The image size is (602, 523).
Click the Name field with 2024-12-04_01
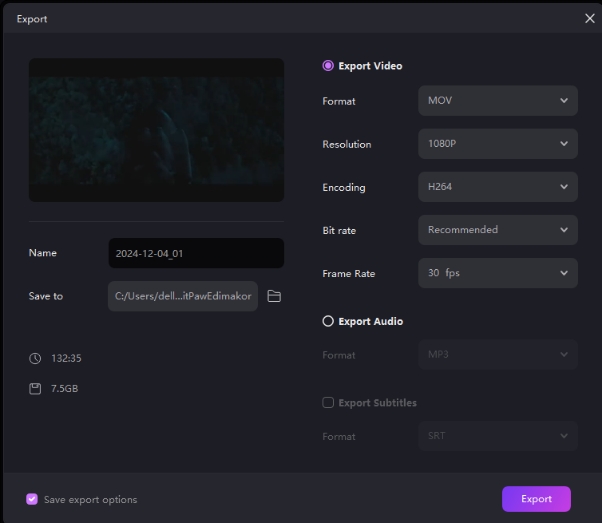coord(196,254)
